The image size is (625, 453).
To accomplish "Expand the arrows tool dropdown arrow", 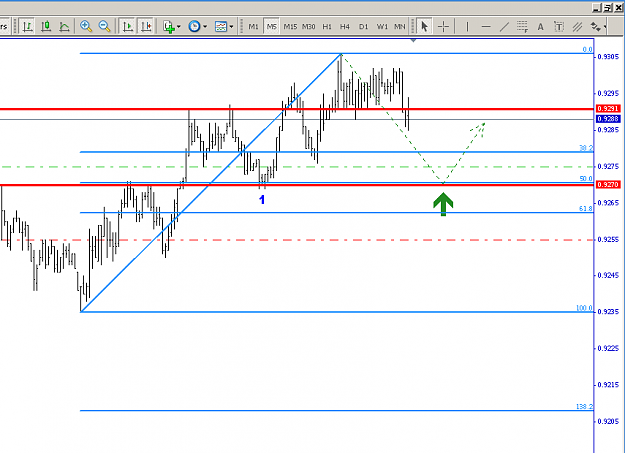I will coord(605,27).
